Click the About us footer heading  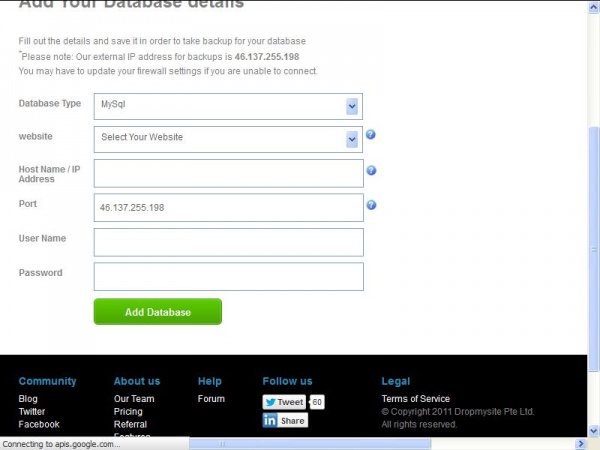coord(137,381)
